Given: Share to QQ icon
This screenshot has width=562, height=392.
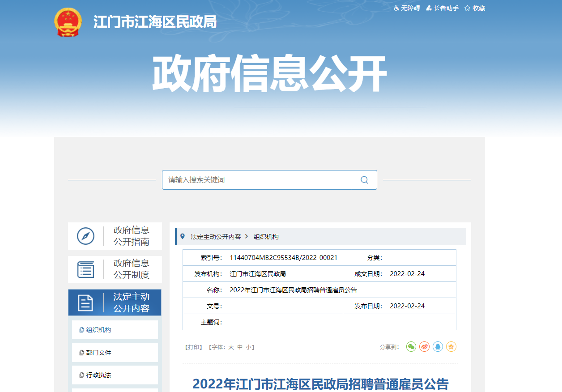Looking at the screenshot, I should point(438,347).
